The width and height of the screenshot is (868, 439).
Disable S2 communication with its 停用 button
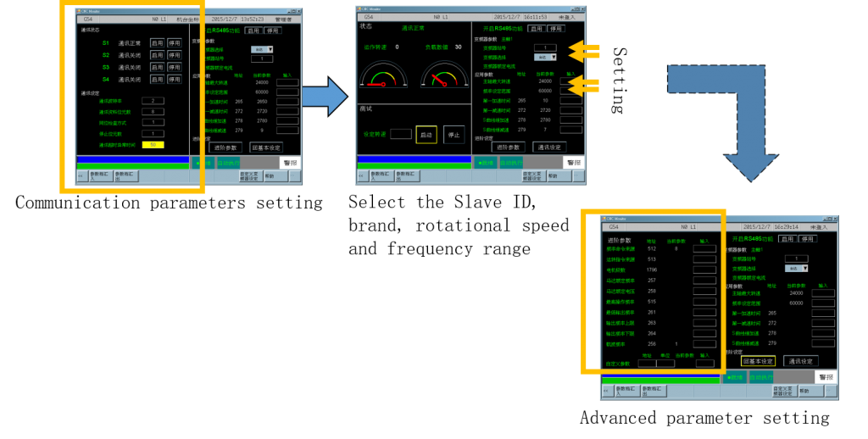pyautogui.click(x=174, y=55)
